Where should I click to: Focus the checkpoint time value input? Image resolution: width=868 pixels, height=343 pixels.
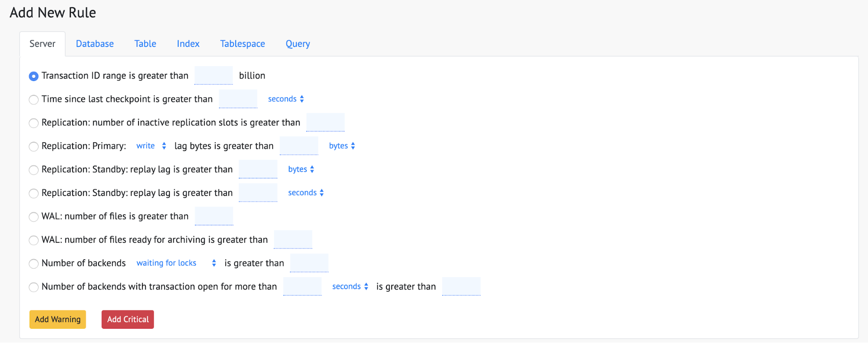click(238, 99)
